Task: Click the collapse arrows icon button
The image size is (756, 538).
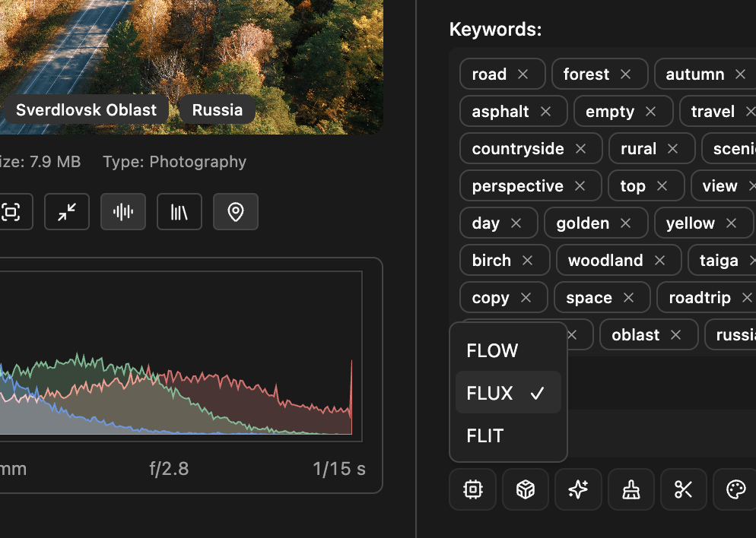Action: pos(66,212)
